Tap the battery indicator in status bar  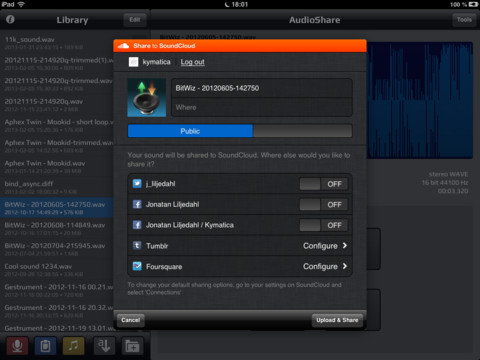click(x=473, y=4)
